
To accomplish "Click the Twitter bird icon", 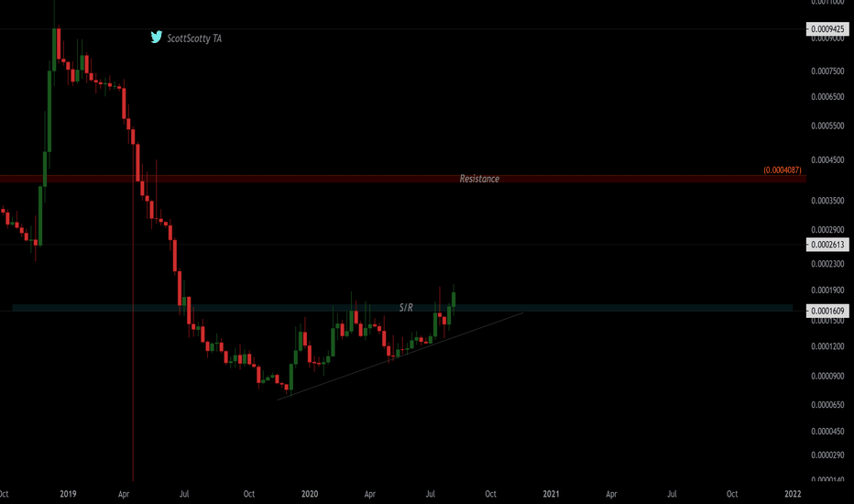I will (157, 37).
